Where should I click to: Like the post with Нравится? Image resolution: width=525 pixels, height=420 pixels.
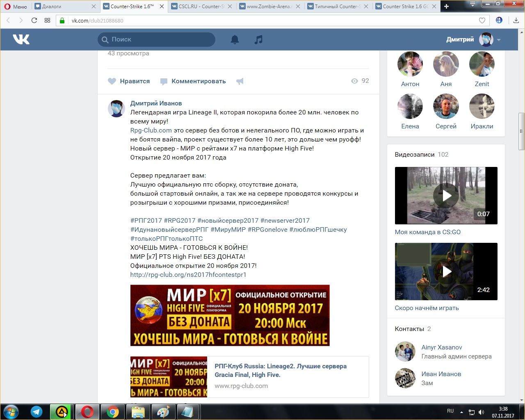[x=129, y=81]
